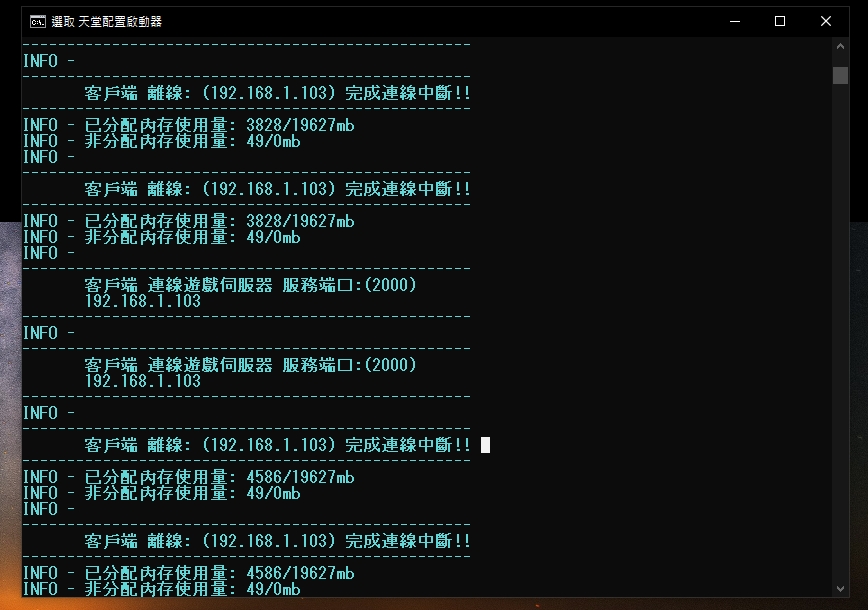
Task: Click the white text cursor block
Action: (x=485, y=445)
